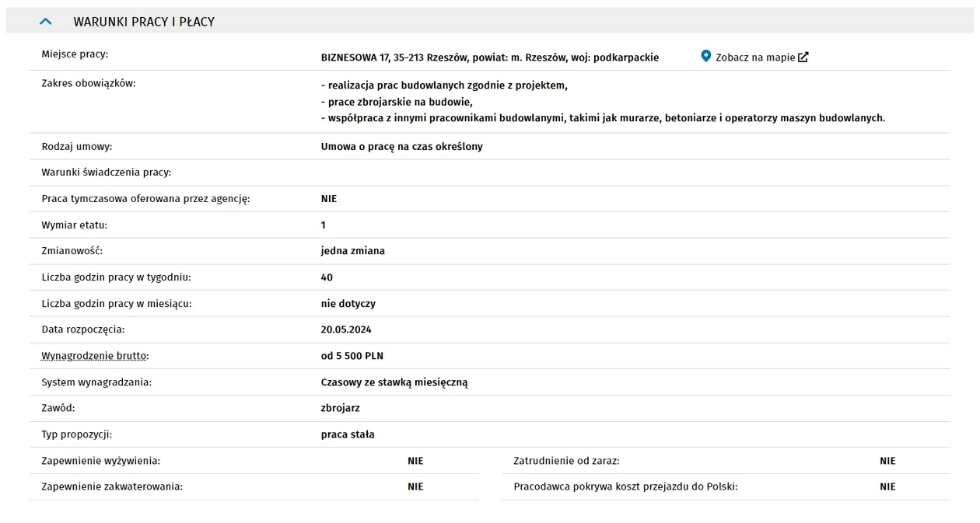Click the Typ propozycji value praca stała
This screenshot has height=523, width=980.
click(348, 434)
